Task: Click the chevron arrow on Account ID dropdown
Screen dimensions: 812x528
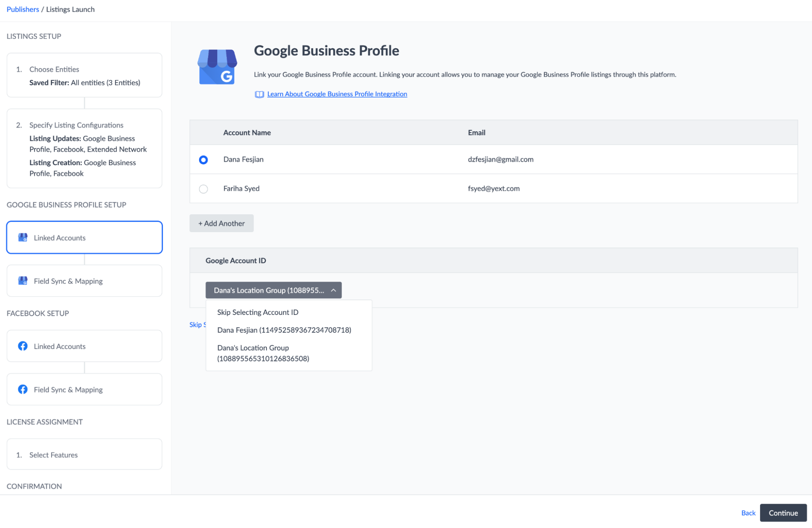Action: coord(333,290)
